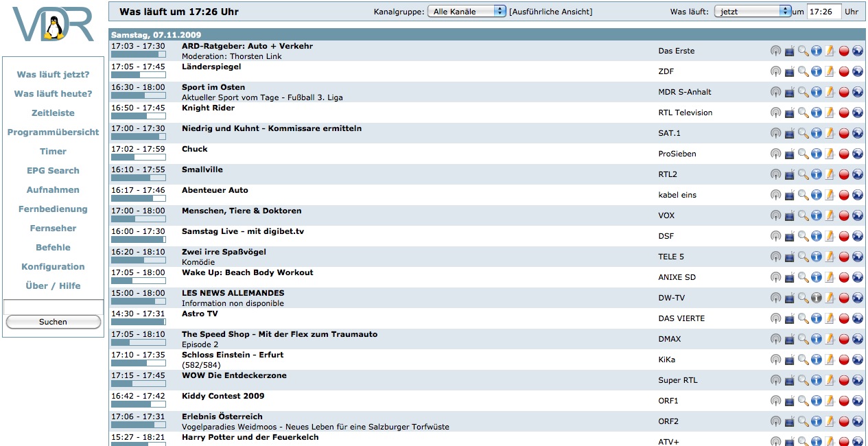Open Aufnahmen in sidebar
This screenshot has width=868, height=446.
point(53,189)
